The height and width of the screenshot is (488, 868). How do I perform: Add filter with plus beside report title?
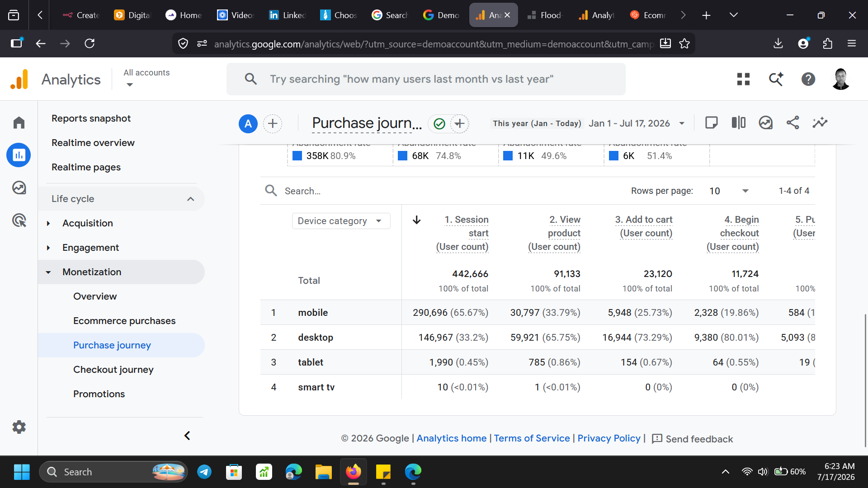click(x=459, y=123)
